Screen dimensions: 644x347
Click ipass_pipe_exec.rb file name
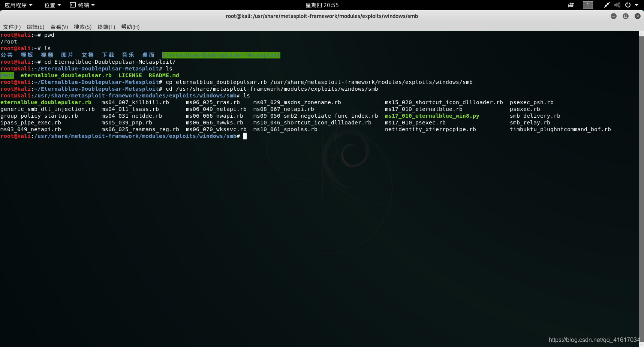(31, 123)
